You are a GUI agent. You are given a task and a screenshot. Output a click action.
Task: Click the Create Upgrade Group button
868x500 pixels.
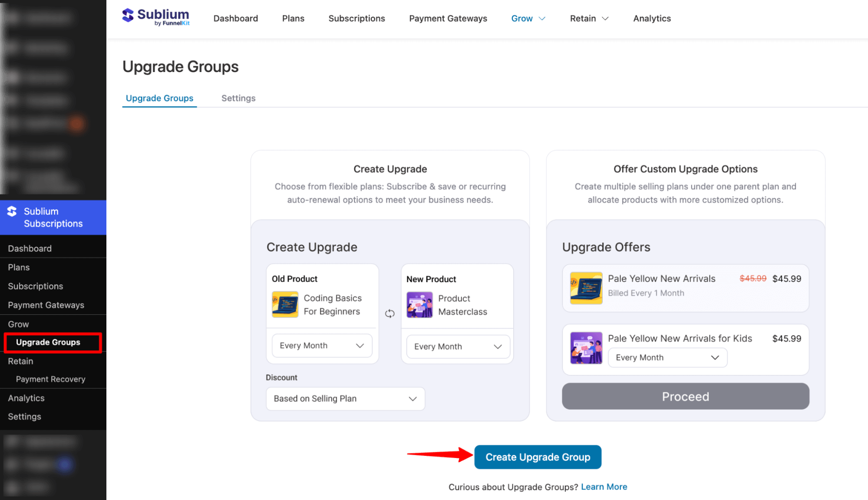tap(538, 457)
